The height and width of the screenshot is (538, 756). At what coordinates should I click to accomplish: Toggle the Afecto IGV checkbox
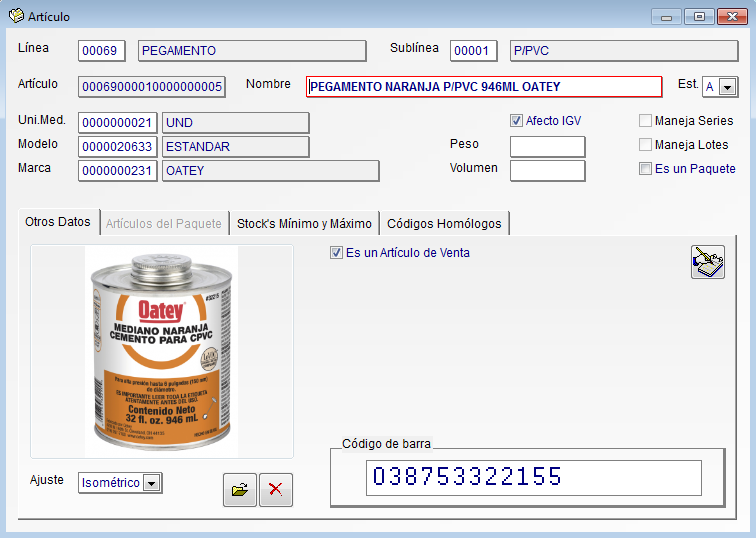(x=516, y=121)
